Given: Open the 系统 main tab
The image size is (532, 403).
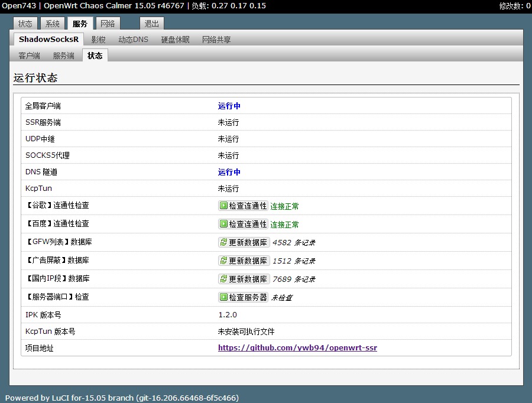Looking at the screenshot, I should pyautogui.click(x=52, y=24).
